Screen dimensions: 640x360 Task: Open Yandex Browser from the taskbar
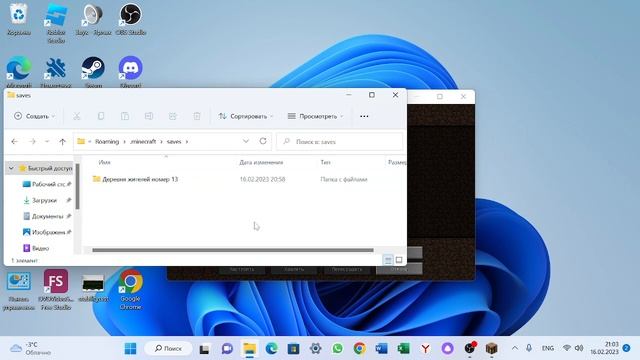click(x=425, y=349)
